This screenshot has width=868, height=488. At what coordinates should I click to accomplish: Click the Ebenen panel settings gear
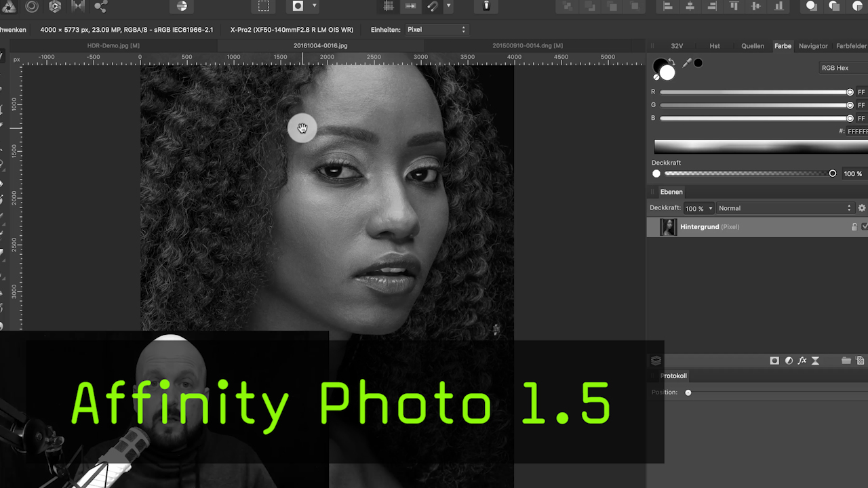[861, 207]
